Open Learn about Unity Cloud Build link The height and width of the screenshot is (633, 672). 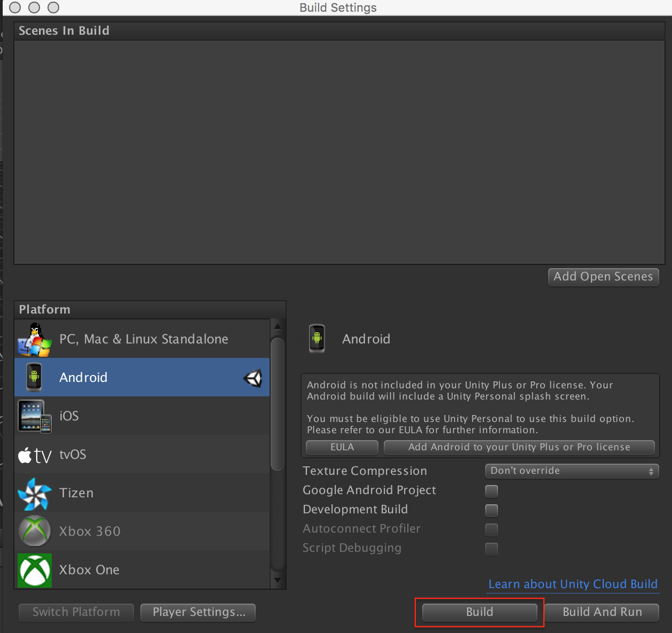pos(573,584)
